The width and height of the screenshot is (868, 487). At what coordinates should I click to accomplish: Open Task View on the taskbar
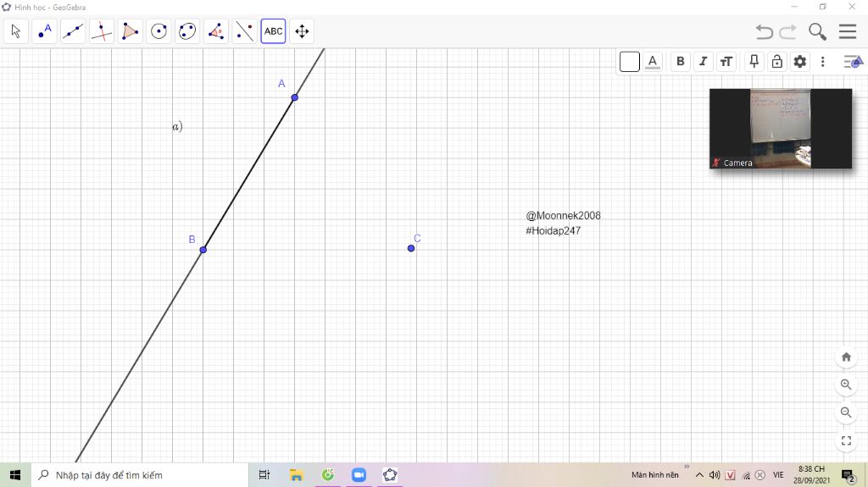[x=264, y=475]
